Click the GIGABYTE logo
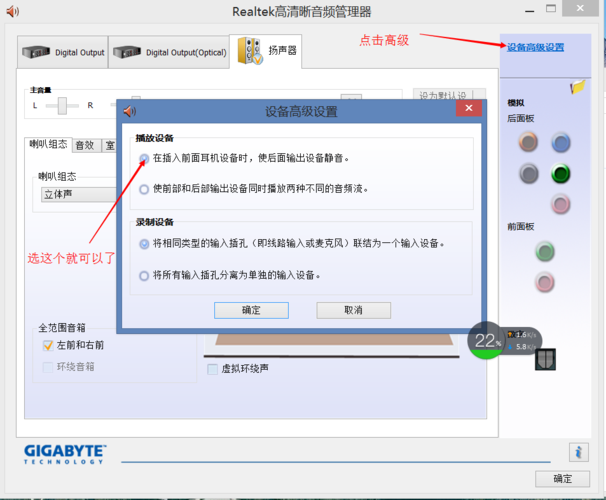606x500 pixels. click(65, 454)
